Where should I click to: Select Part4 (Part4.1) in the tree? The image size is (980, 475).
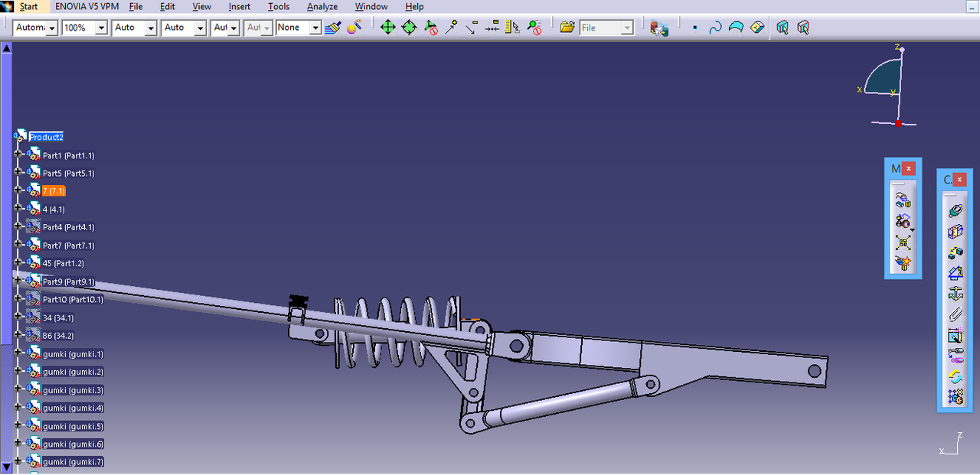tap(68, 227)
